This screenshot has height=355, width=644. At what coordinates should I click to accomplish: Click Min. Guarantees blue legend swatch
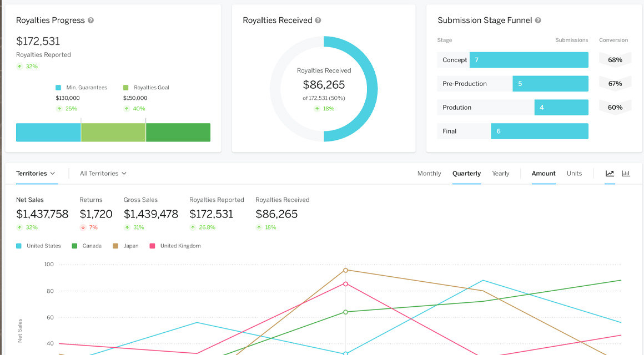58,88
